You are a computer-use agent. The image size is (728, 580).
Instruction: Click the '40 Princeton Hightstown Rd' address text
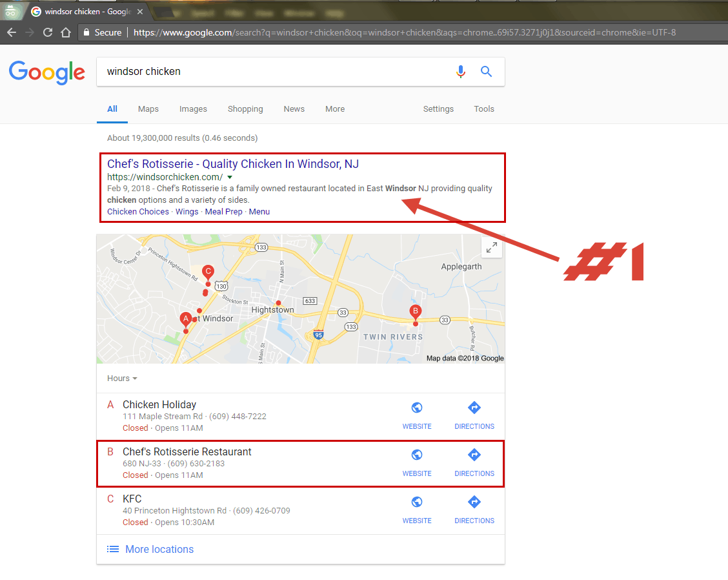(174, 511)
